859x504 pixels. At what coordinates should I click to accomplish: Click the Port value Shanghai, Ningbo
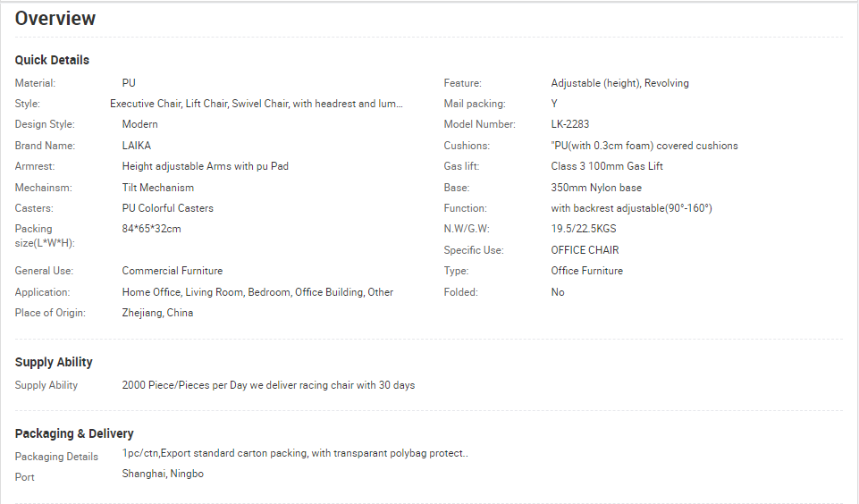coord(163,474)
